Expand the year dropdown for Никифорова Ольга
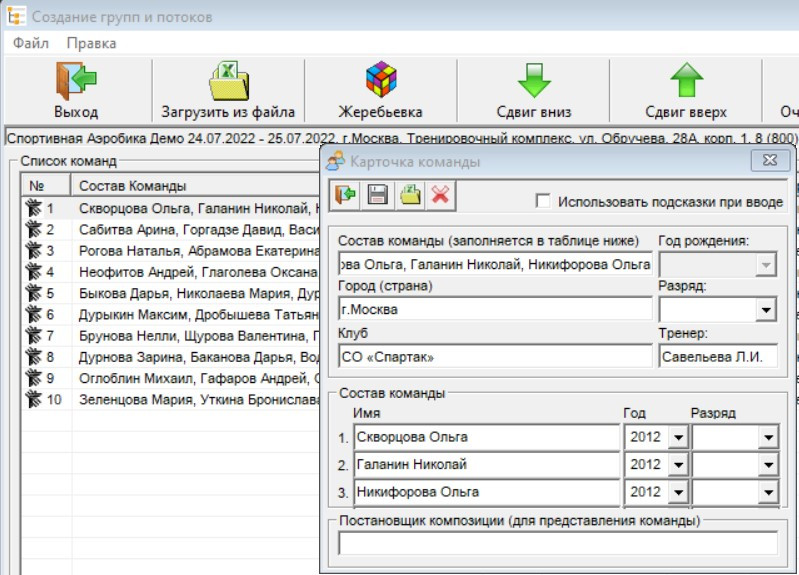The width and height of the screenshot is (799, 575). click(x=677, y=493)
